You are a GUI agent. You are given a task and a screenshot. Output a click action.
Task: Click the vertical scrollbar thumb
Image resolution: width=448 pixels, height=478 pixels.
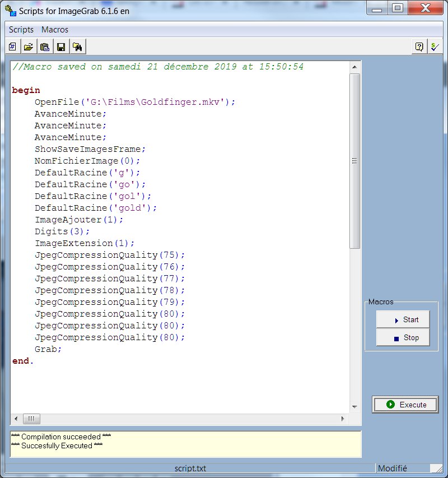pyautogui.click(x=354, y=161)
